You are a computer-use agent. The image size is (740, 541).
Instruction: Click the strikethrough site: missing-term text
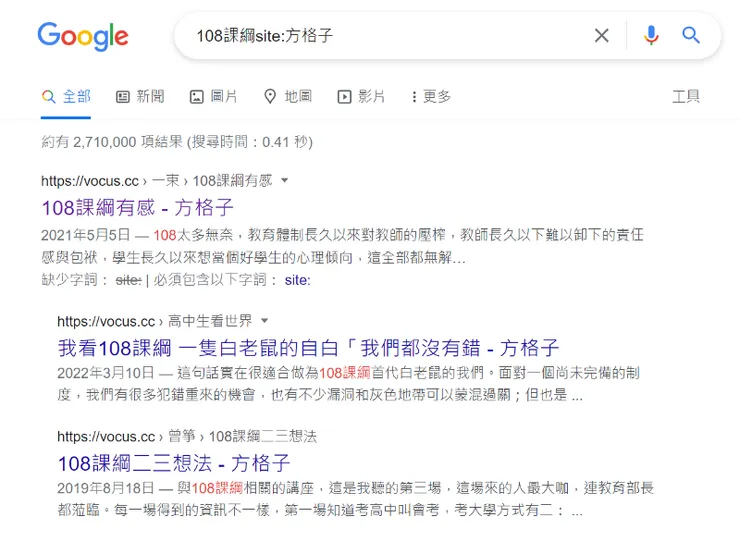click(128, 280)
